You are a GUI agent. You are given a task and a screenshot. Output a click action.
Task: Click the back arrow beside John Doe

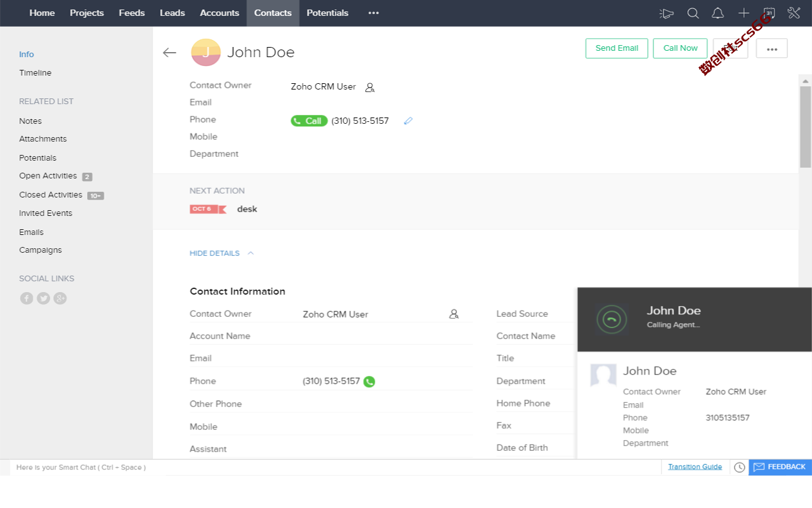169,53
